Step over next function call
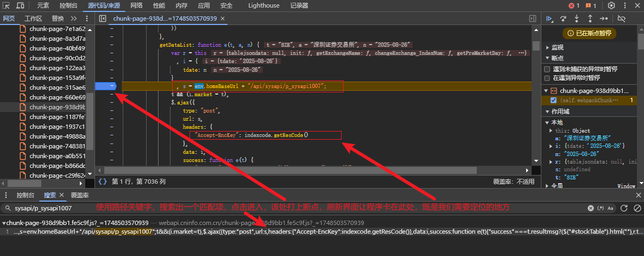The width and height of the screenshot is (644, 256). tap(563, 18)
